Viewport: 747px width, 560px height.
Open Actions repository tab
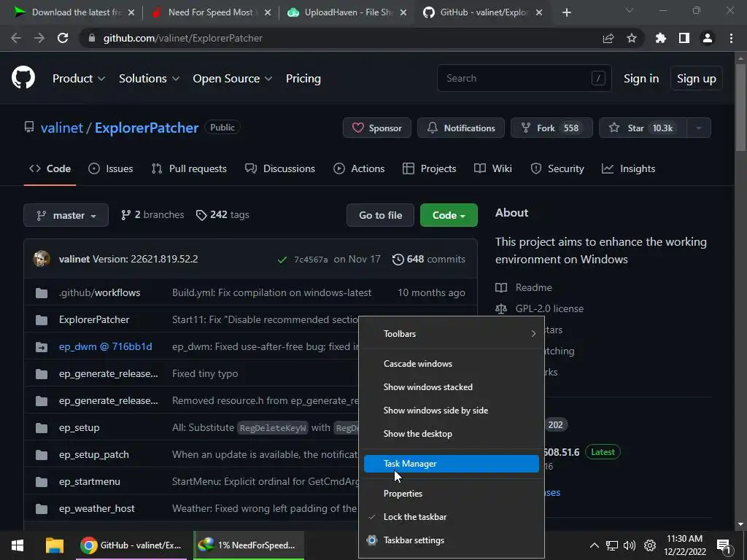359,168
